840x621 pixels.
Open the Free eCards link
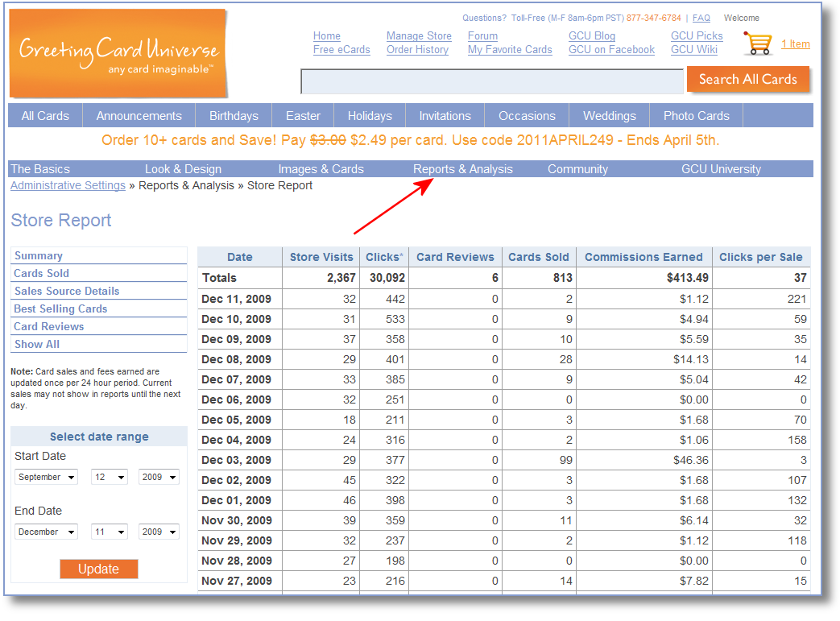(x=341, y=50)
